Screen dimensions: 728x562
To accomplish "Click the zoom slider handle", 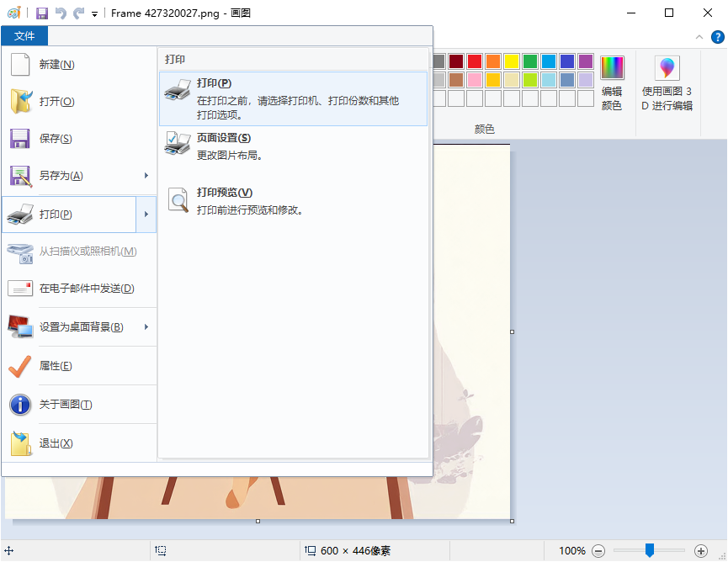I will (x=649, y=551).
